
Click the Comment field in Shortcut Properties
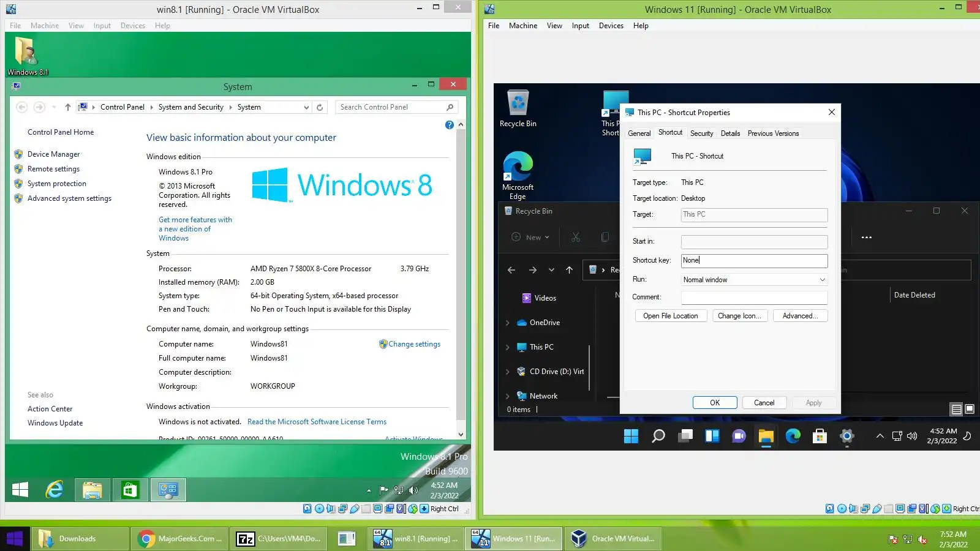(754, 298)
